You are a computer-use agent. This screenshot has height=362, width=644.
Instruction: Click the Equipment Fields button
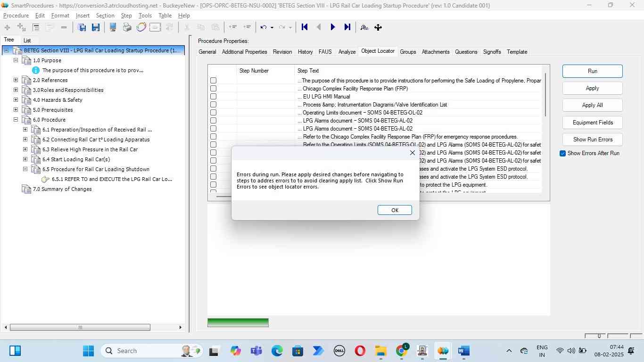[593, 123]
